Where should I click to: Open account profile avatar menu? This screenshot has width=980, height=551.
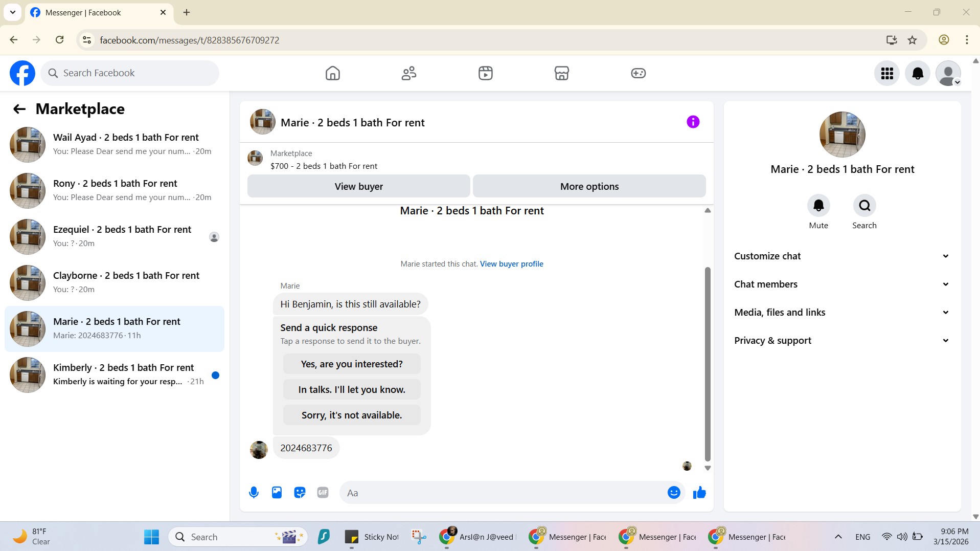(948, 73)
